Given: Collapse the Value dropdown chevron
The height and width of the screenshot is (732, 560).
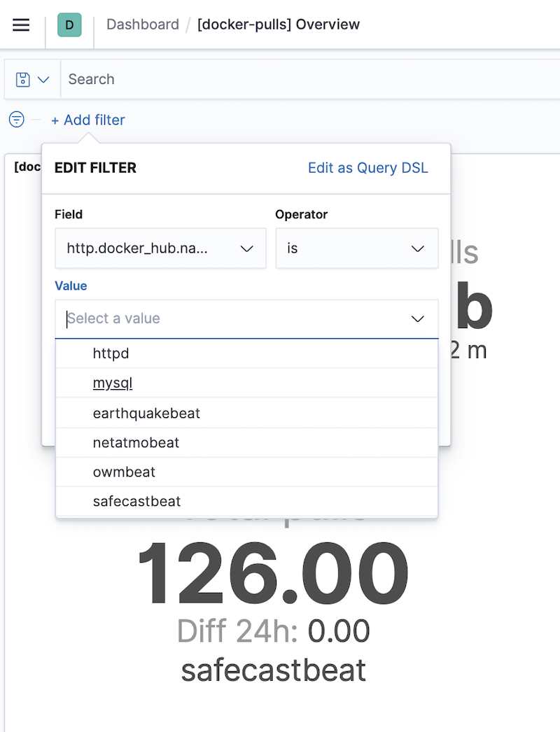Looking at the screenshot, I should 417,319.
